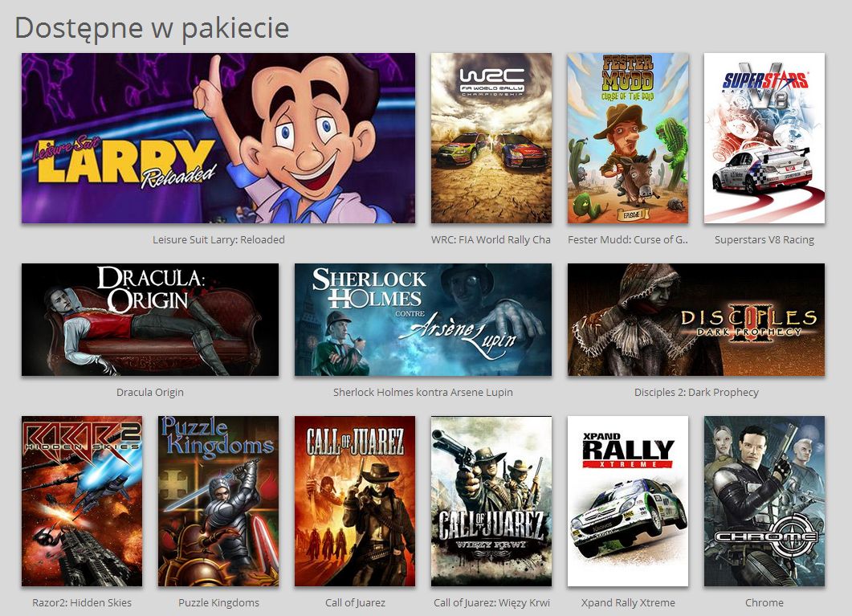Open the 'Fester Mudd: Curse of G..' caption link
Screen dimensions: 852x616
[x=628, y=239]
